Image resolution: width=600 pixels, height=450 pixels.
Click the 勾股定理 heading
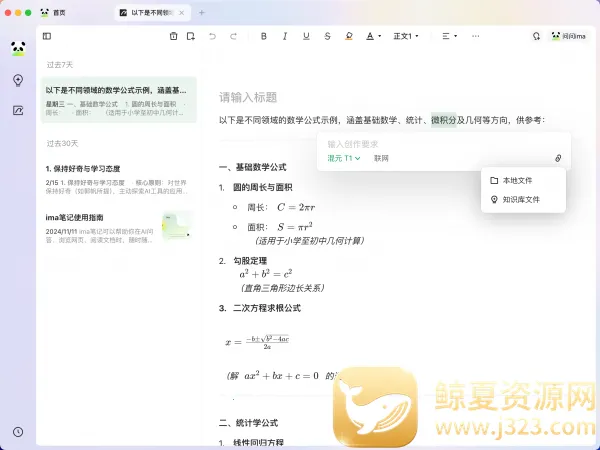pyautogui.click(x=250, y=261)
